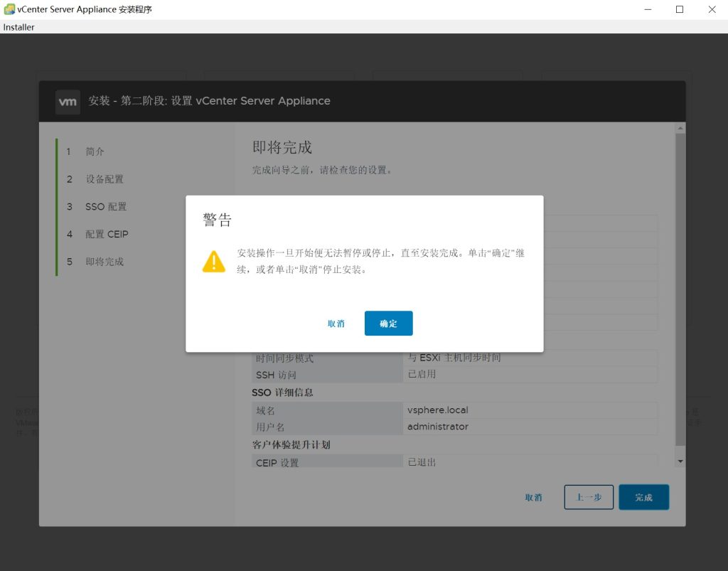Click the vertical scrollbar thumb
The image size is (728, 571).
(680, 289)
